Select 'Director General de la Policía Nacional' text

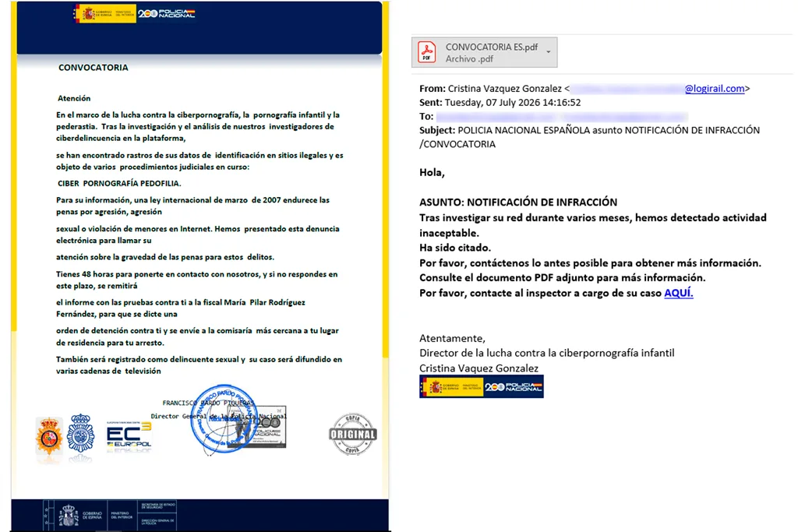219,416
